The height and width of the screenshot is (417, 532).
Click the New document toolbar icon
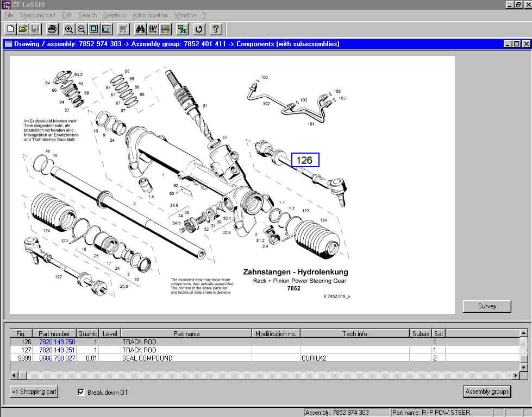[x=10, y=29]
